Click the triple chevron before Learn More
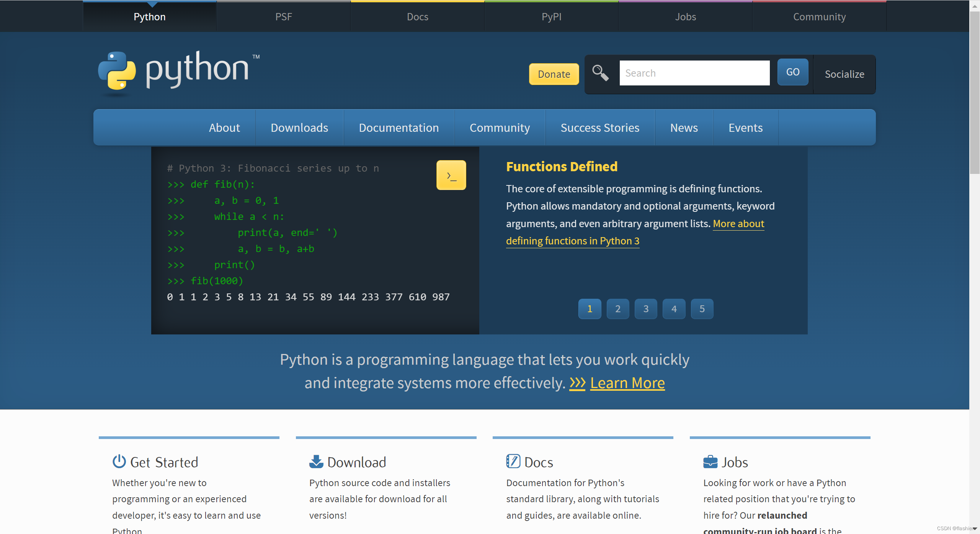 pos(577,383)
